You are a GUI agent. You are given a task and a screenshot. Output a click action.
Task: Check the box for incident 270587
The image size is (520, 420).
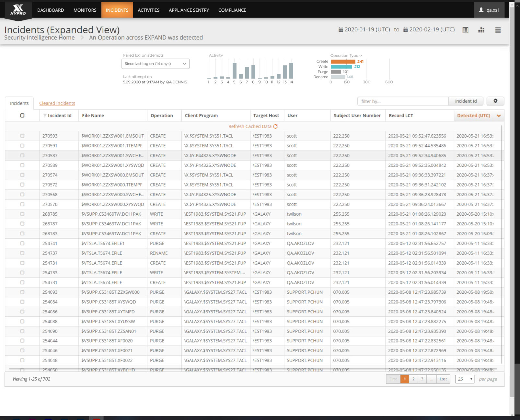click(x=22, y=155)
